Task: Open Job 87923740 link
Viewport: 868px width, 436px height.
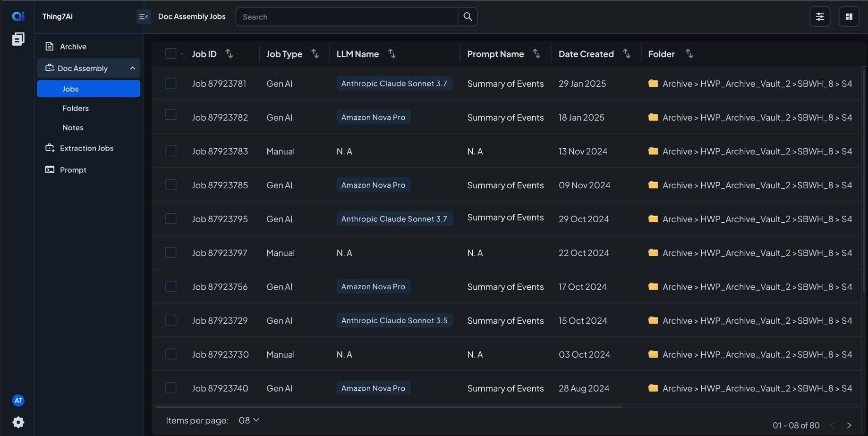Action: pyautogui.click(x=220, y=388)
